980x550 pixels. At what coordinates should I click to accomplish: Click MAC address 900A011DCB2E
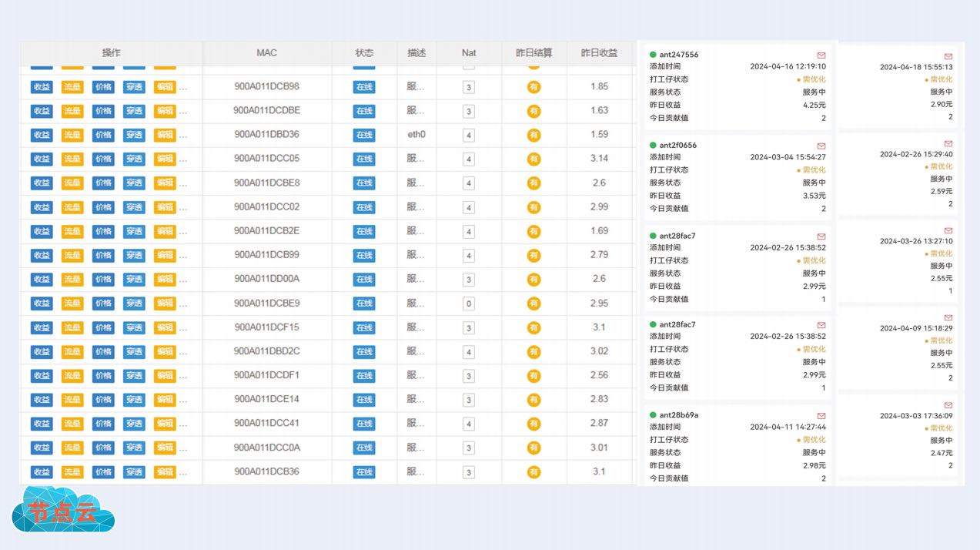coord(267,231)
